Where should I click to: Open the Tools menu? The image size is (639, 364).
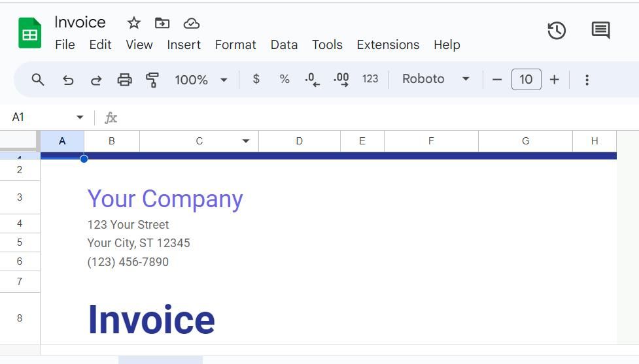327,45
